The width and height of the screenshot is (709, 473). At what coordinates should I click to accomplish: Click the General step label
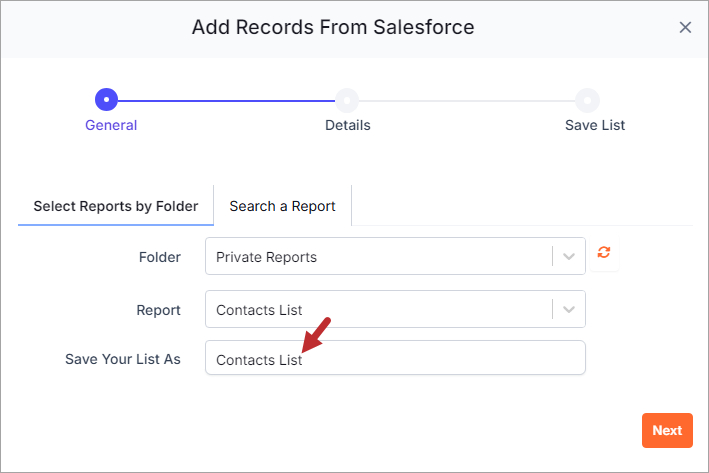pyautogui.click(x=111, y=125)
